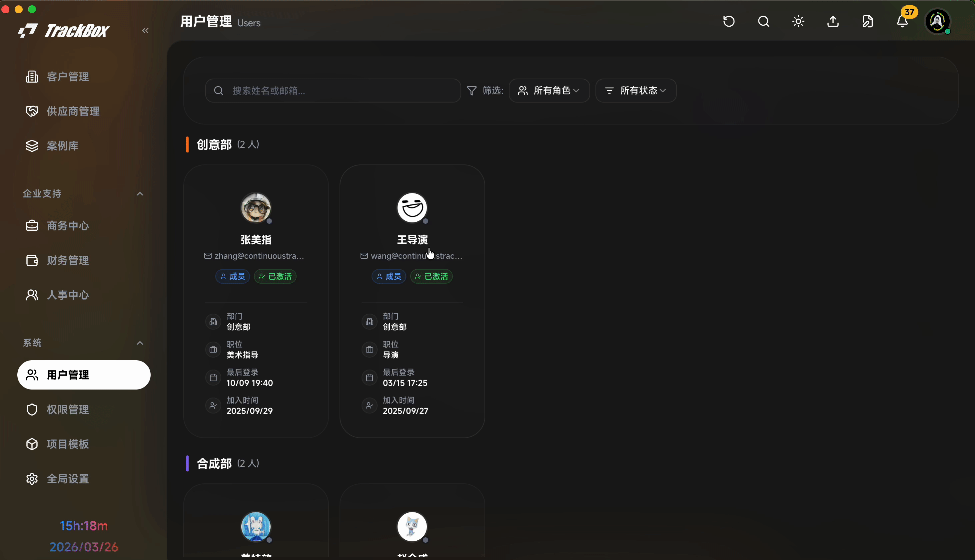Viewport: 975px width, 560px height.
Task: Click the name 王导演
Action: [412, 240]
